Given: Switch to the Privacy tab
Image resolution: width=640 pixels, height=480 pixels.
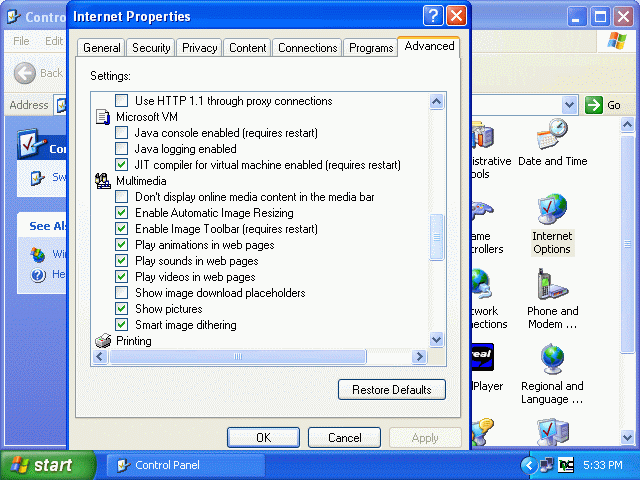Looking at the screenshot, I should pos(200,48).
